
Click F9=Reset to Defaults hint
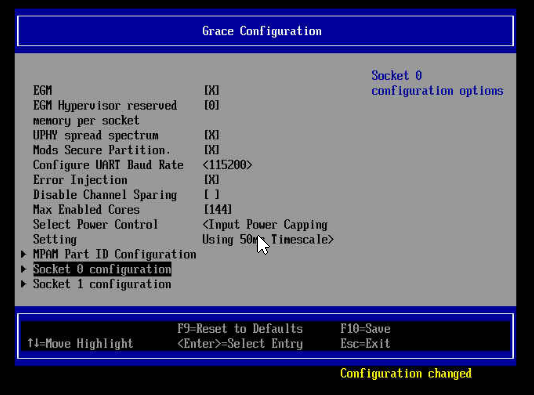240,329
